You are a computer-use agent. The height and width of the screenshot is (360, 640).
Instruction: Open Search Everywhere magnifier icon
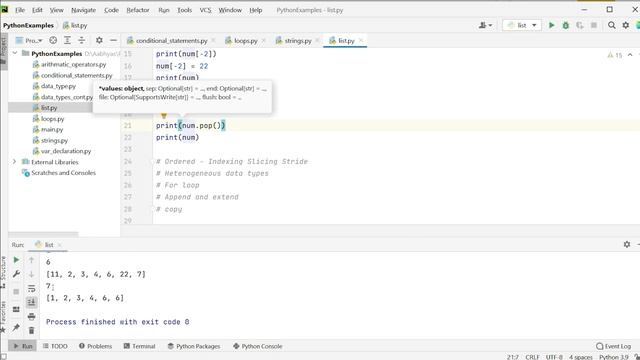point(611,25)
